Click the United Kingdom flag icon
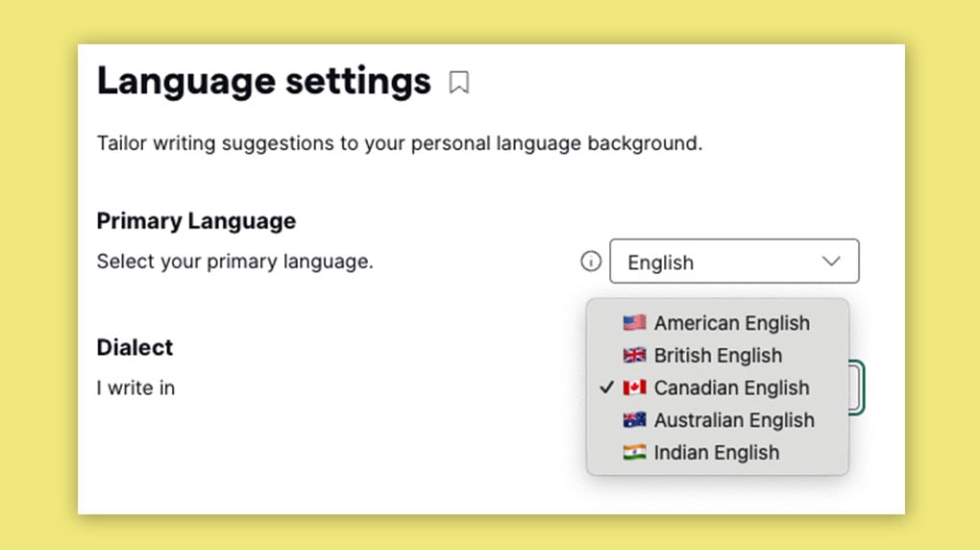This screenshot has width=980, height=550. click(634, 356)
